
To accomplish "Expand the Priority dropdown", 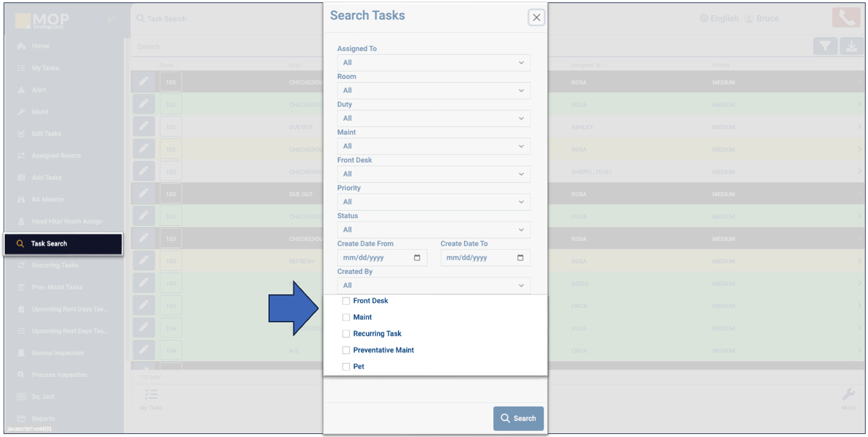I will tap(434, 202).
